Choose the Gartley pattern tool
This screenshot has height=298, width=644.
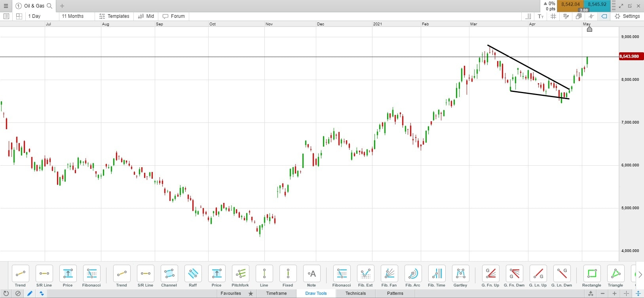(460, 276)
